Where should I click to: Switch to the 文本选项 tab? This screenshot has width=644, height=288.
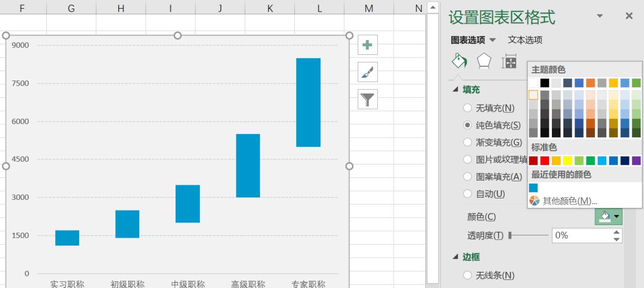click(x=525, y=40)
